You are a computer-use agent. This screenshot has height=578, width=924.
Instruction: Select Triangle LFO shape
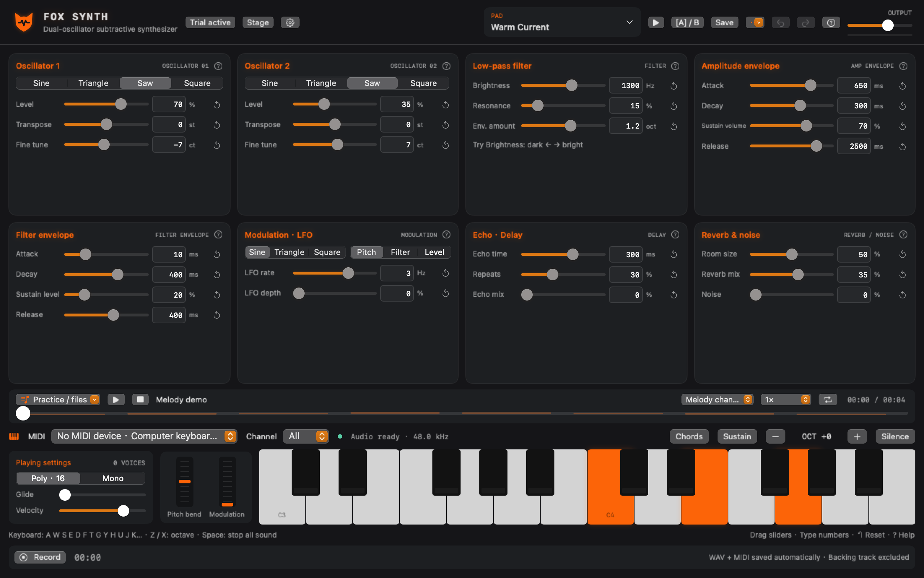pos(289,252)
